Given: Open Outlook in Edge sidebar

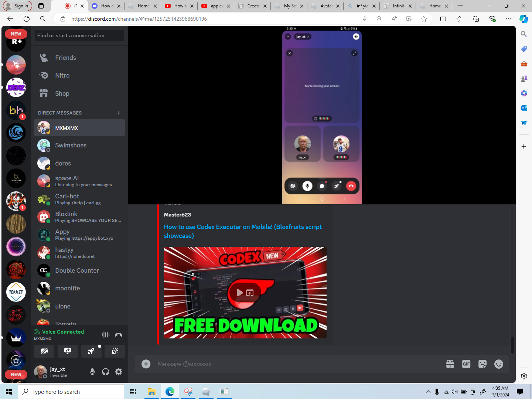Looking at the screenshot, I should [524, 108].
